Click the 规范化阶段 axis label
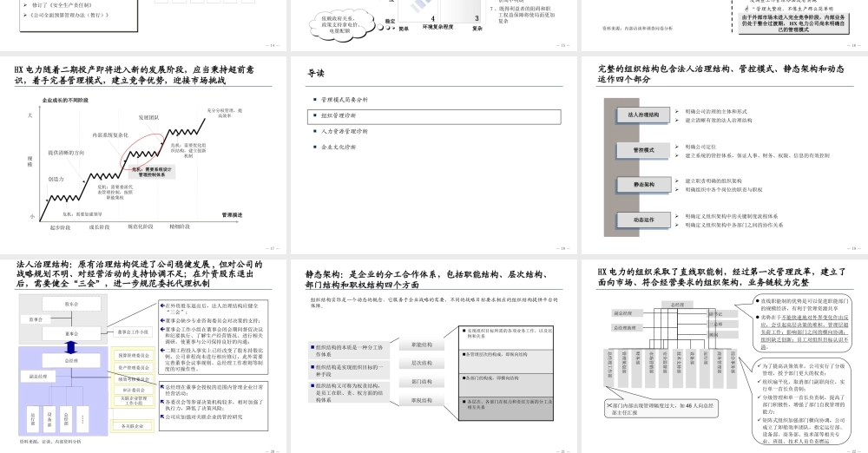Viewport: 868px width, 453px height. (x=140, y=226)
